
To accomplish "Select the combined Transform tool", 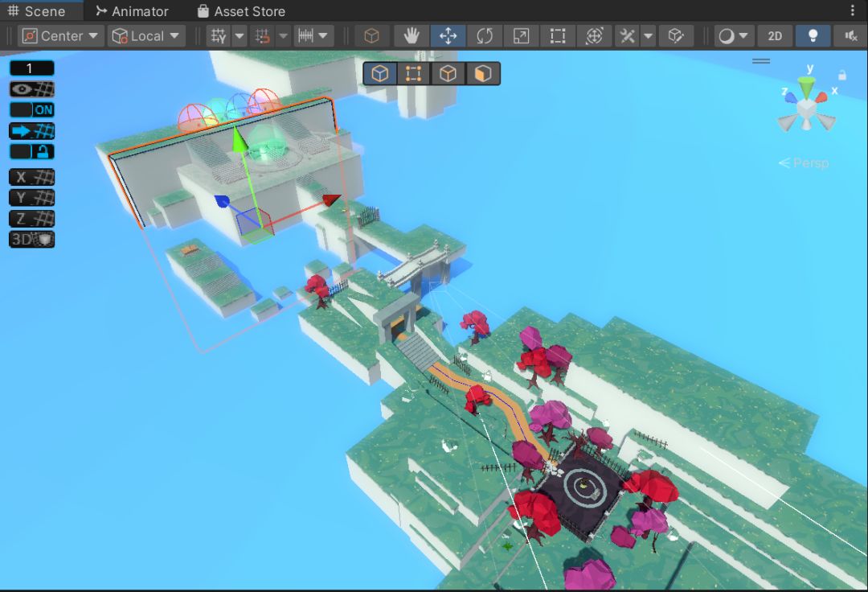I will pos(594,36).
